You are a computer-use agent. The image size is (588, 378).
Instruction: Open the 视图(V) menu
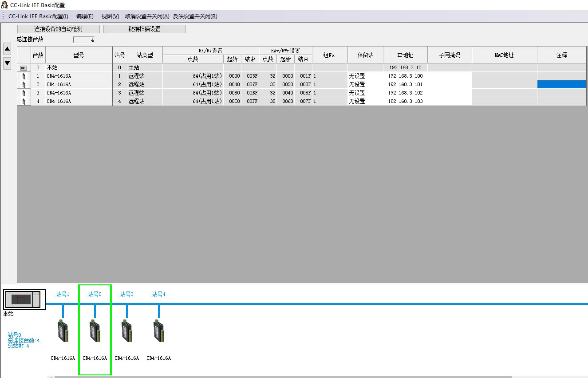pos(110,16)
